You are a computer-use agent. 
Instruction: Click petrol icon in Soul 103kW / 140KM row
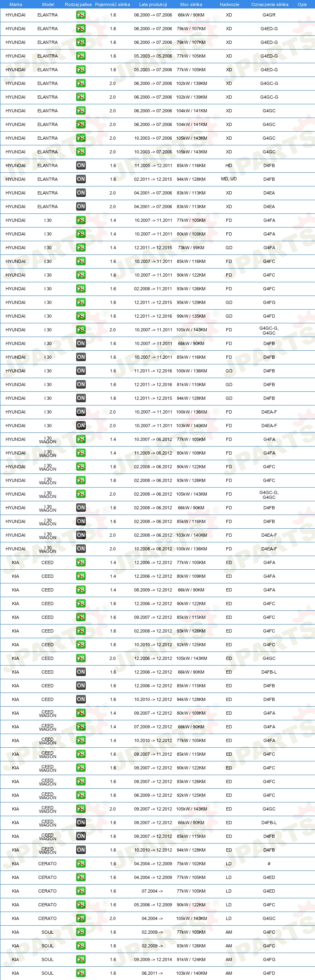click(x=81, y=973)
